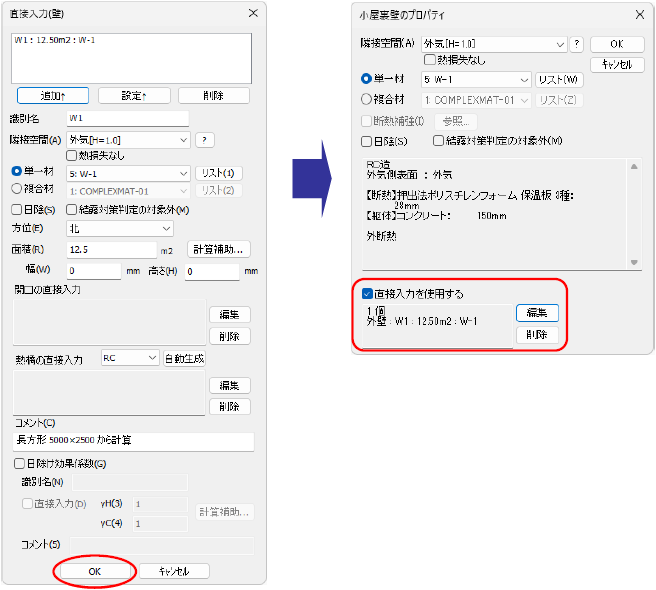
Task: Click the ? help button in 小屋裏壁のプロパティ dialog
Action: pos(577,44)
